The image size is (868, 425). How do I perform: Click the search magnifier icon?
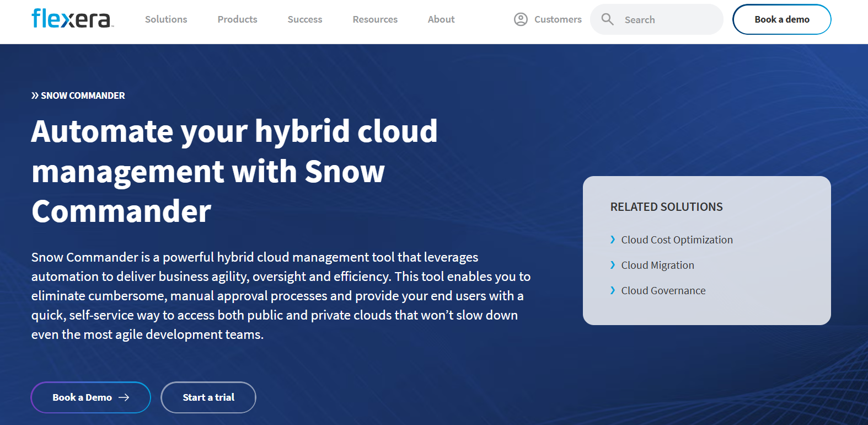coord(607,19)
